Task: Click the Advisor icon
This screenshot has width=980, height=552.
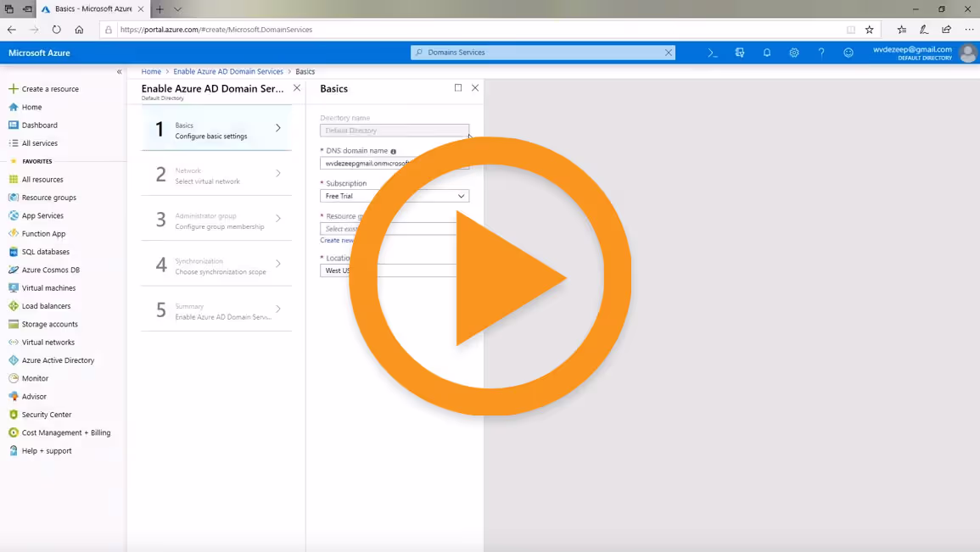Action: click(13, 397)
